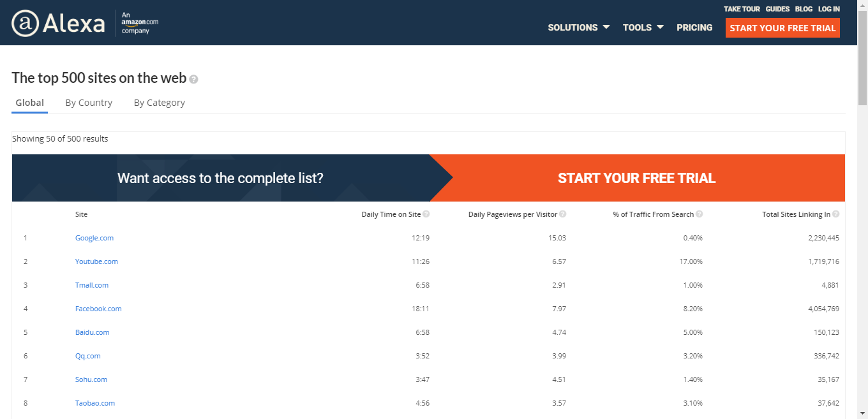Click Facebook's daily time value 18:11
This screenshot has width=868, height=419.
[x=421, y=309]
